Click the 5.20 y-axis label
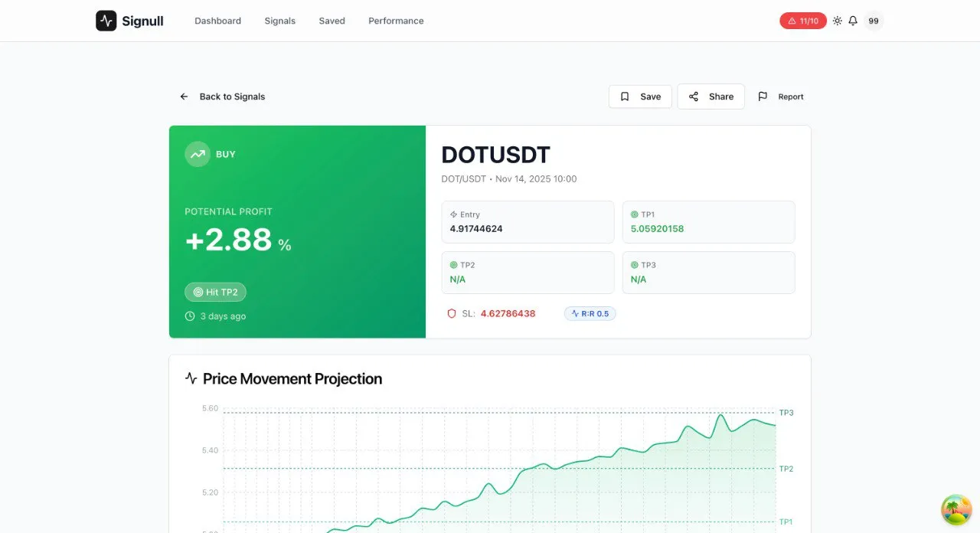This screenshot has width=980, height=533. coord(210,492)
